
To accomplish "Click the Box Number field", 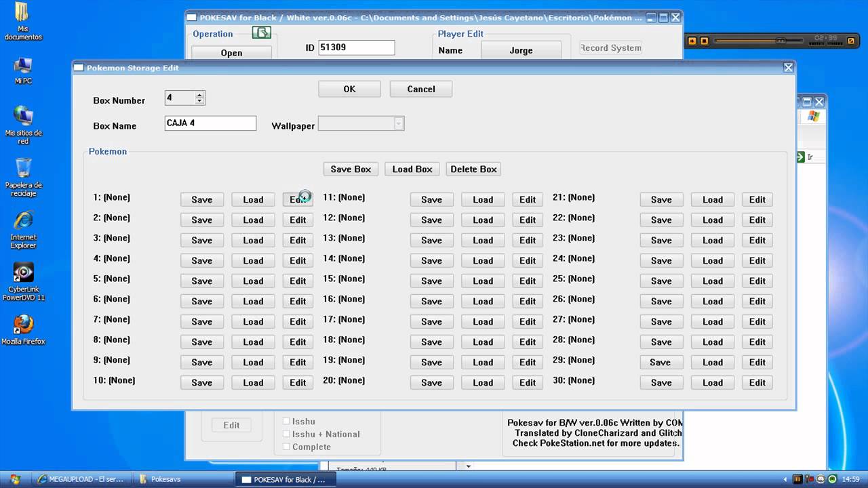I will point(180,98).
